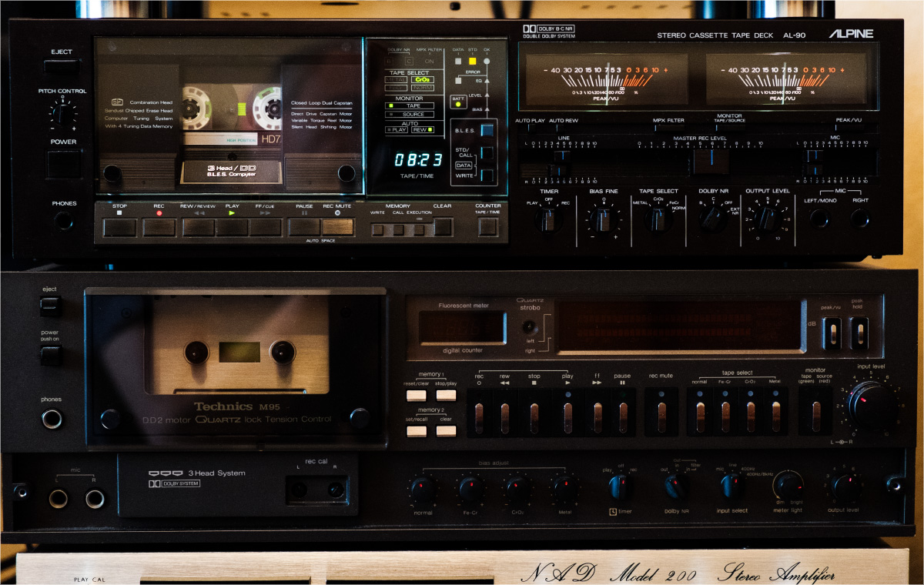Pause with the Alpine PAUSE key
924x585 pixels.
(x=304, y=227)
